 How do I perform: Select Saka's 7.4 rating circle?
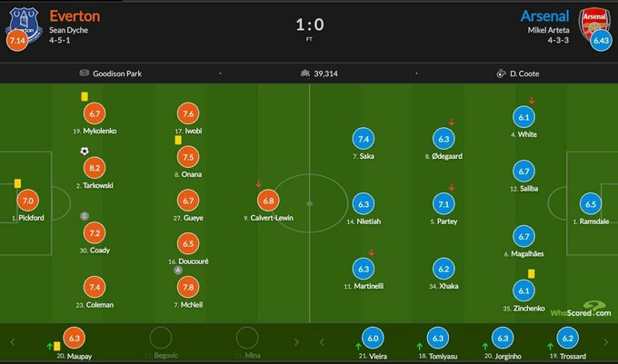[362, 140]
